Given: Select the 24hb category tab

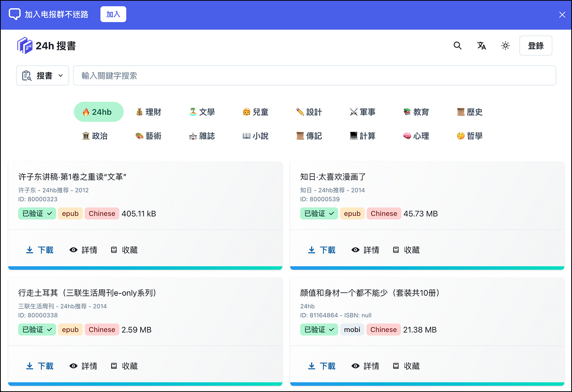Looking at the screenshot, I should click(x=99, y=112).
